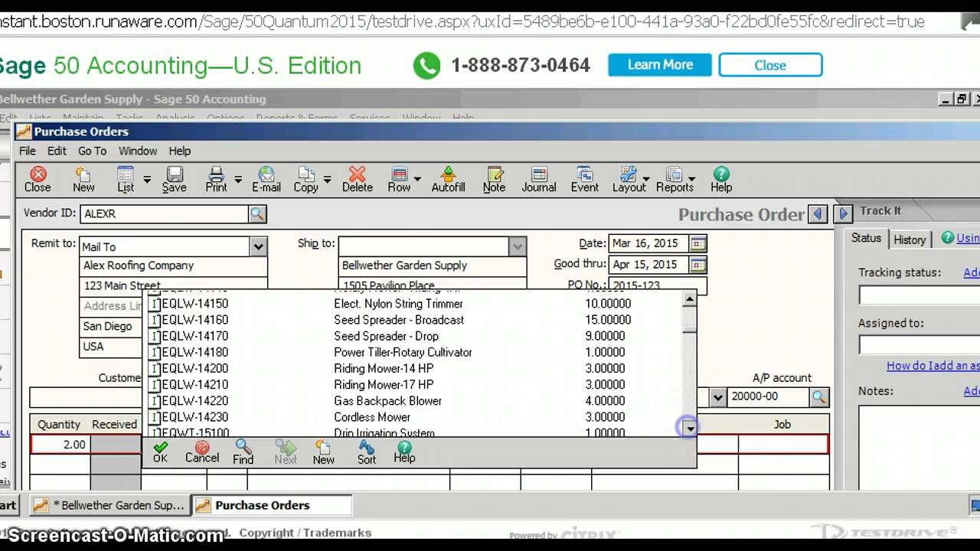Click Cancel in the item lookup list
The image size is (980, 551).
point(202,452)
